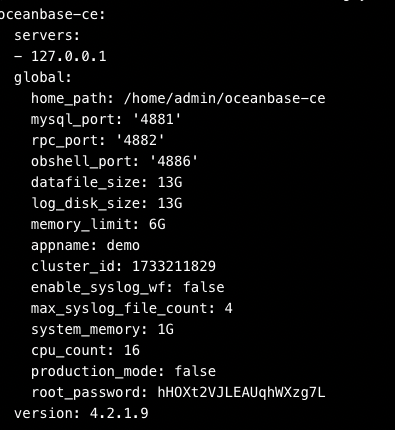Click the max_syslog_file_count value 4
This screenshot has width=395, height=430.
tap(228, 308)
